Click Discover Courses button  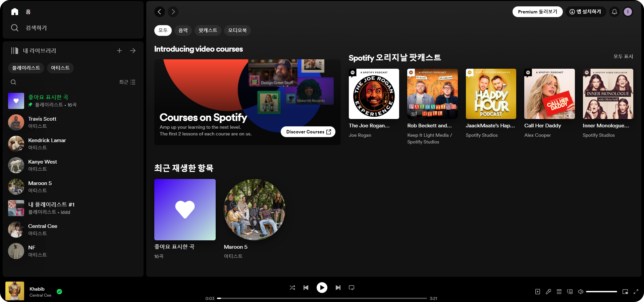(308, 132)
